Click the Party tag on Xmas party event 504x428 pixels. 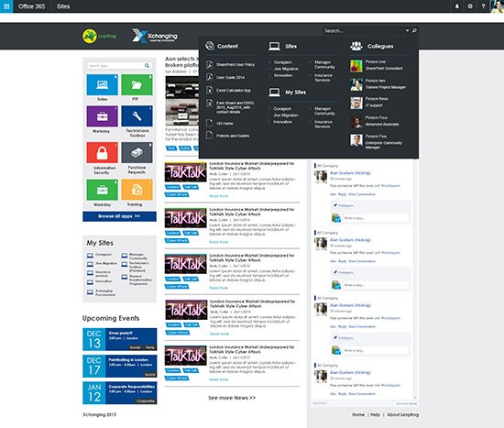coord(150,347)
